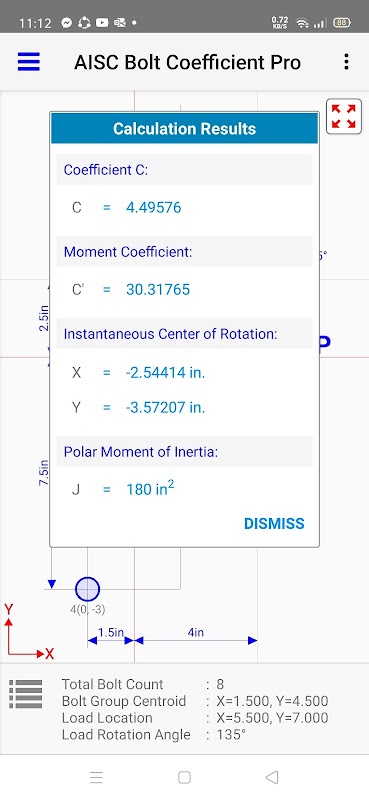The width and height of the screenshot is (369, 800).
Task: Open the hamburger navigation menu
Action: tap(29, 62)
